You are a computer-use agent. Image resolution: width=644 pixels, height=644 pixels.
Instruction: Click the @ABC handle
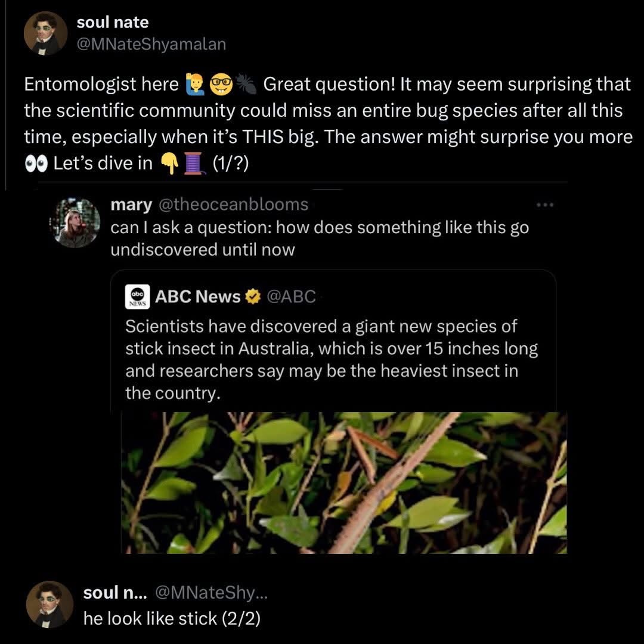tap(291, 296)
